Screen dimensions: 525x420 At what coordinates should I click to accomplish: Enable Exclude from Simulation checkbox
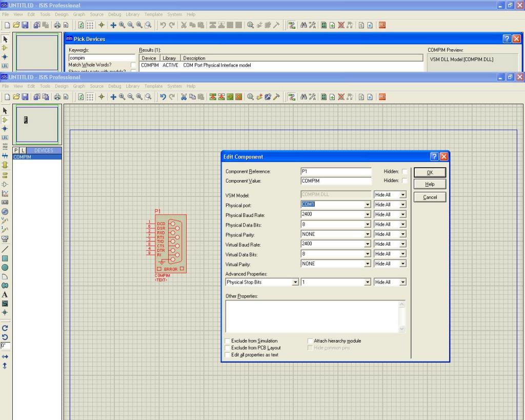click(x=228, y=341)
